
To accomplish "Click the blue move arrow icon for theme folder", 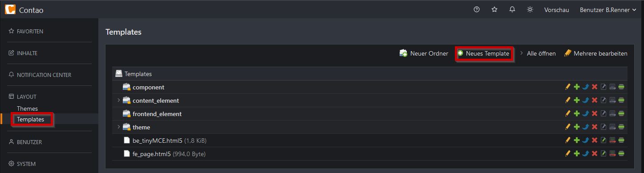I will click(586, 127).
